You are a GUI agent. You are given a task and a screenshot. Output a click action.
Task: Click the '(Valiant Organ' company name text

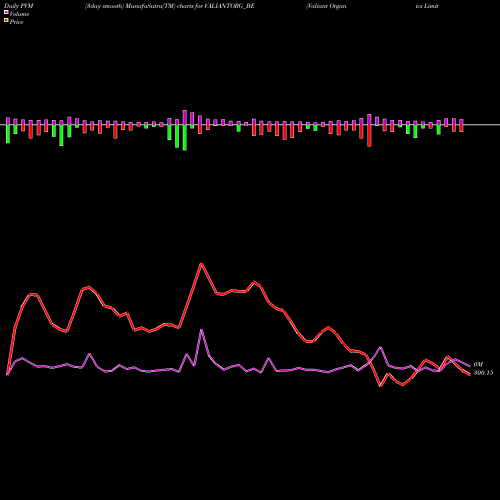point(326,6)
